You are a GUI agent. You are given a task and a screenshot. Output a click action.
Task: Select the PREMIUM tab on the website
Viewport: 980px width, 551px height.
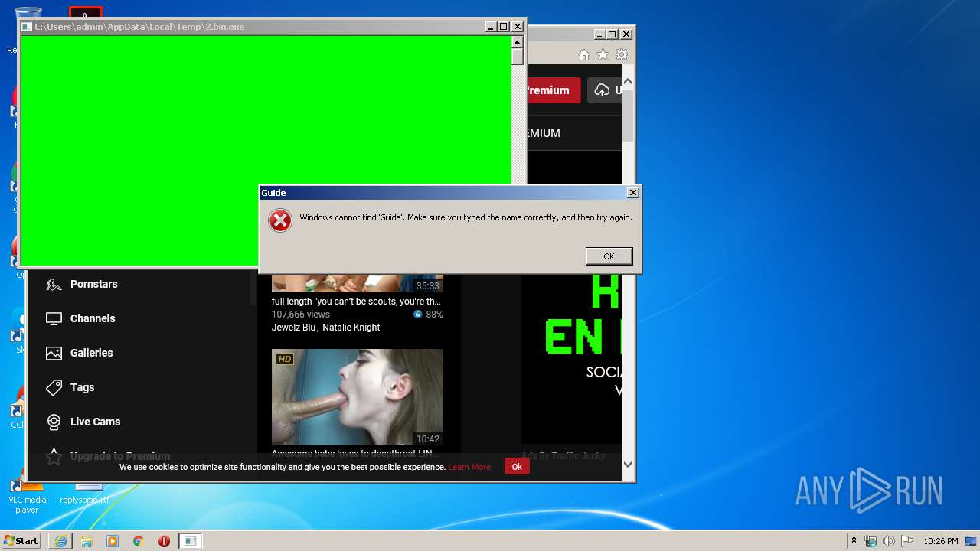(543, 133)
